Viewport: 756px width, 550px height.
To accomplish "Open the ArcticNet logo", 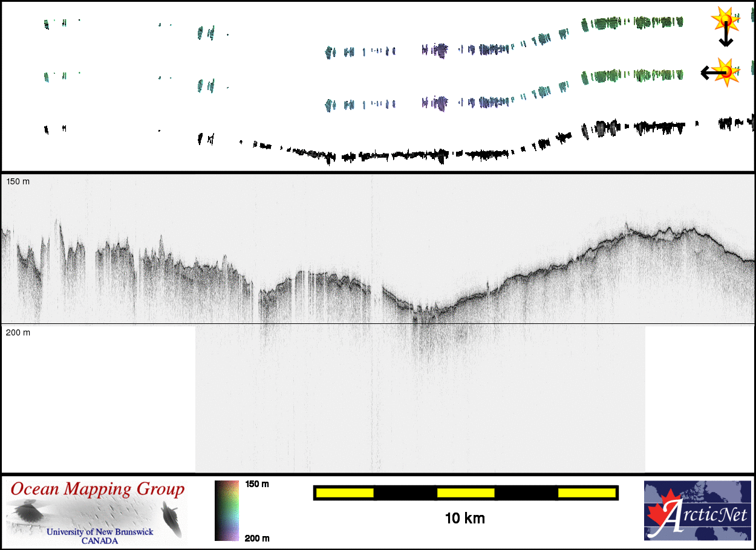I will [x=698, y=510].
